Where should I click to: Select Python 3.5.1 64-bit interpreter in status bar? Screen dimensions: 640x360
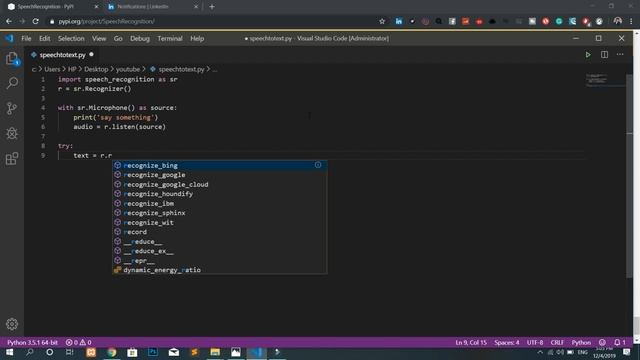point(32,342)
